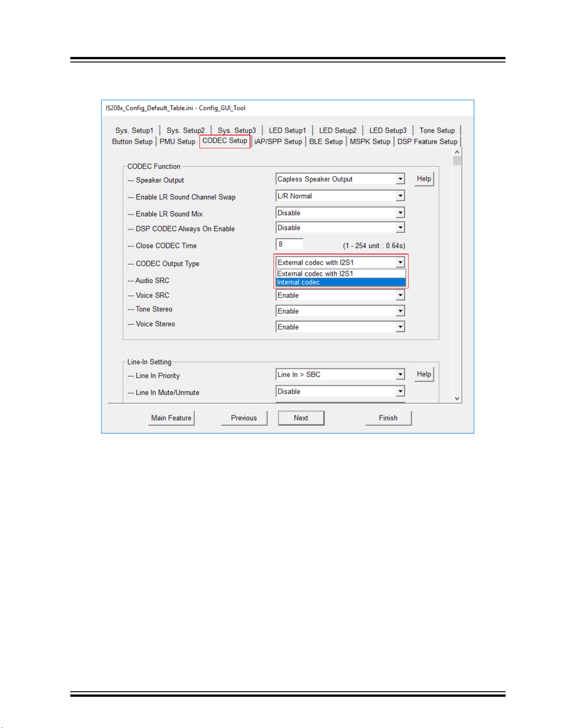Switch to iAP/SPP Setup tab
This screenshot has width=563, height=728.
click(278, 141)
